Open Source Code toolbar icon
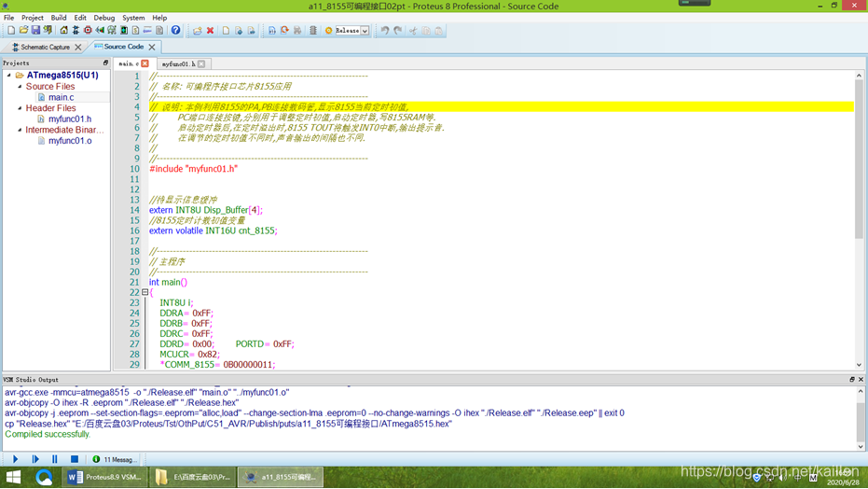The width and height of the screenshot is (868, 489). point(147,31)
